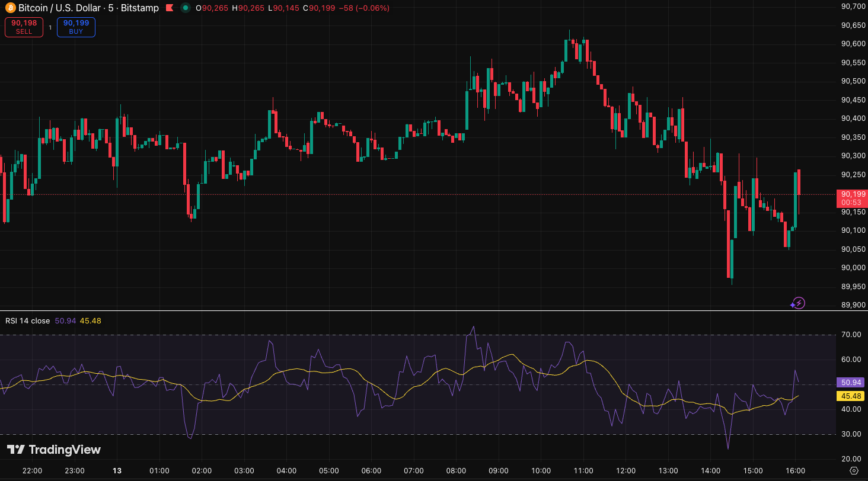
Task: Click the red current price label 90,199
Action: (852, 194)
